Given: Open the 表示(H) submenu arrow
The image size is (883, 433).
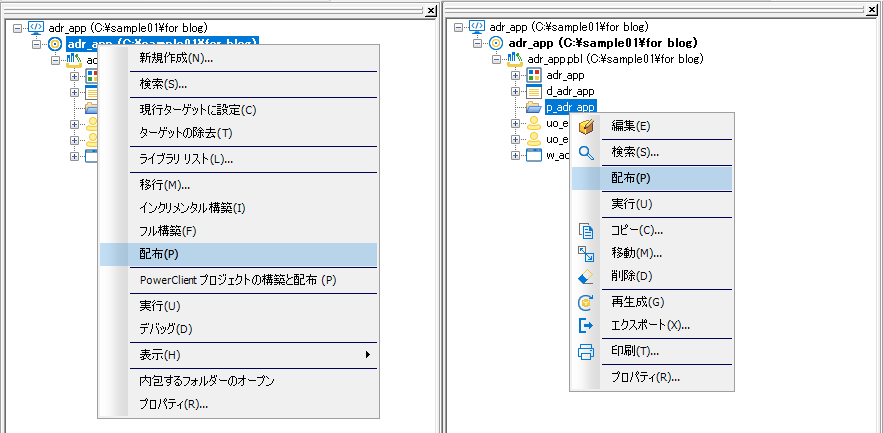Looking at the screenshot, I should pyautogui.click(x=367, y=355).
